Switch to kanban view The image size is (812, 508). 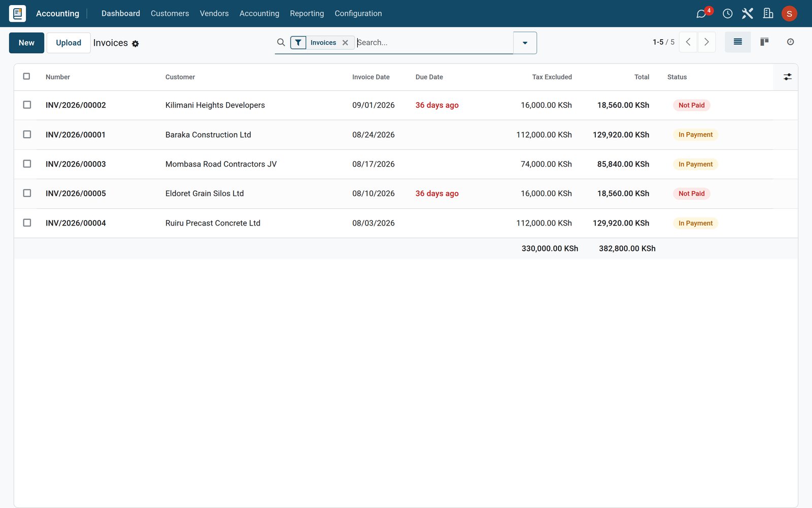(764, 42)
